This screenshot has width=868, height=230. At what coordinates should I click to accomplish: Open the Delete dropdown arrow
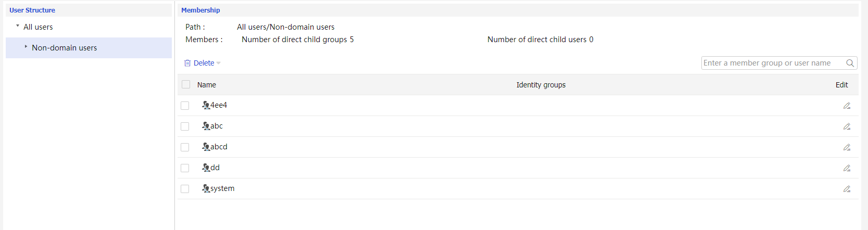[x=219, y=63]
